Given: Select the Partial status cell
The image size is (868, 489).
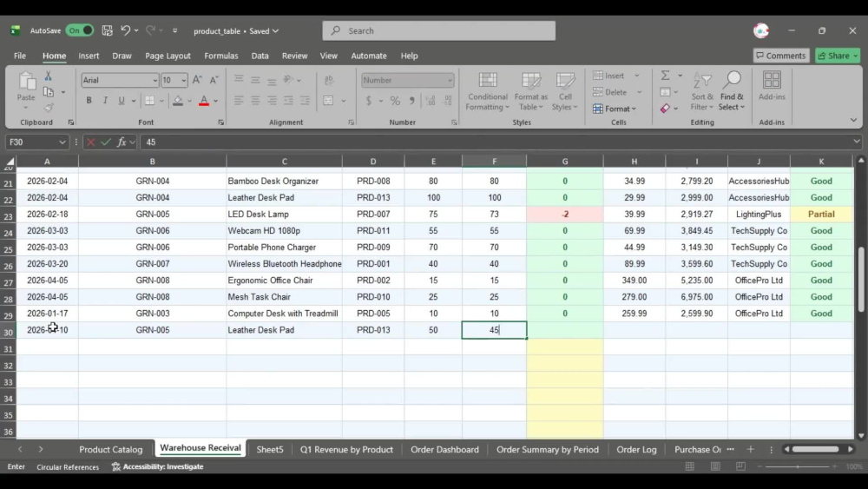Looking at the screenshot, I should pyautogui.click(x=821, y=215).
